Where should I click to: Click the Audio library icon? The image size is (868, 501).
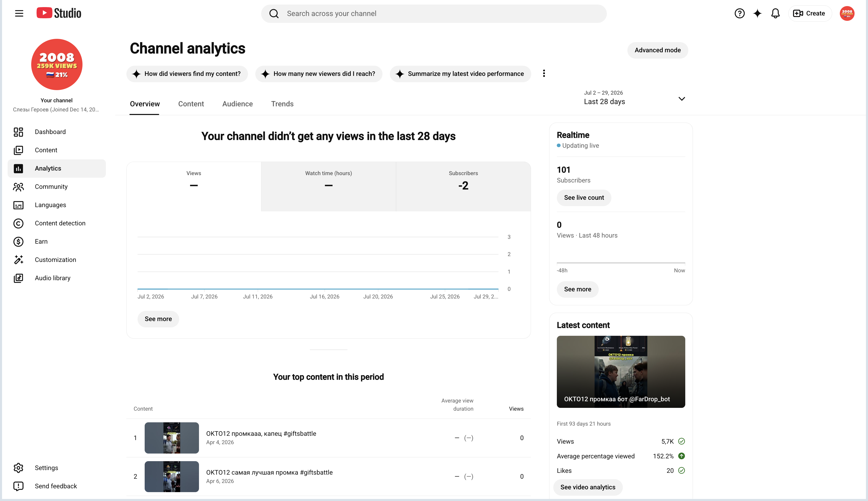[x=18, y=278]
